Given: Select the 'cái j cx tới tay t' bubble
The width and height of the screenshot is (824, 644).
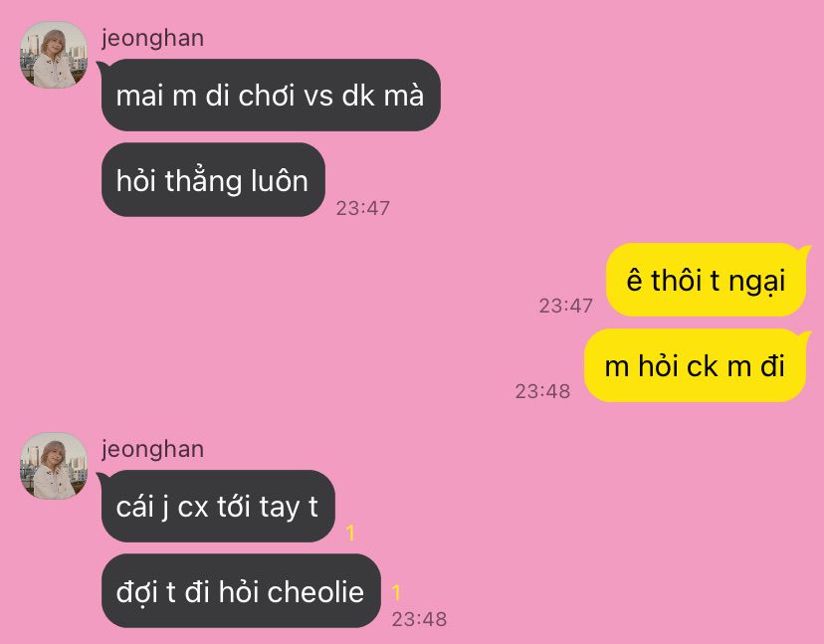Looking at the screenshot, I should click(218, 507).
